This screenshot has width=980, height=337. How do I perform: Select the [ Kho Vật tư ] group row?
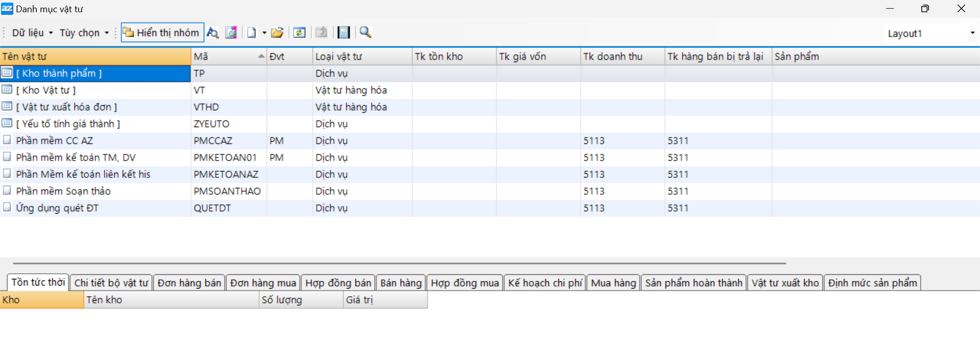(46, 90)
